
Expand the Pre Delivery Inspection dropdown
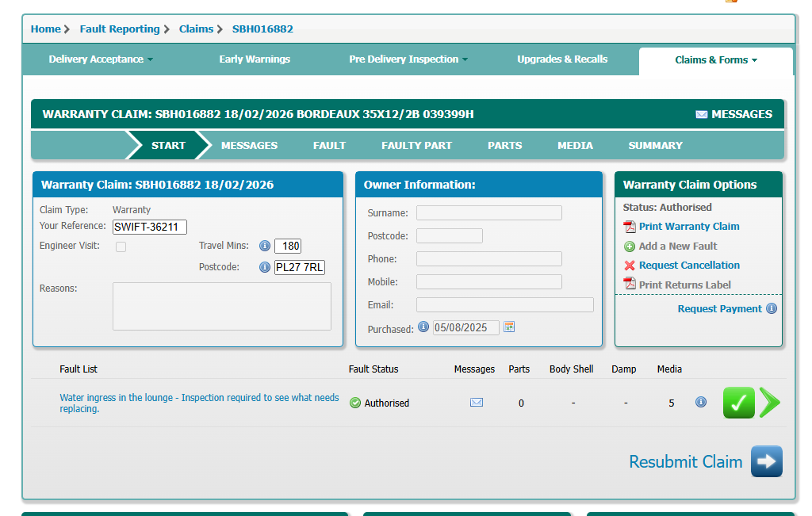pyautogui.click(x=408, y=59)
